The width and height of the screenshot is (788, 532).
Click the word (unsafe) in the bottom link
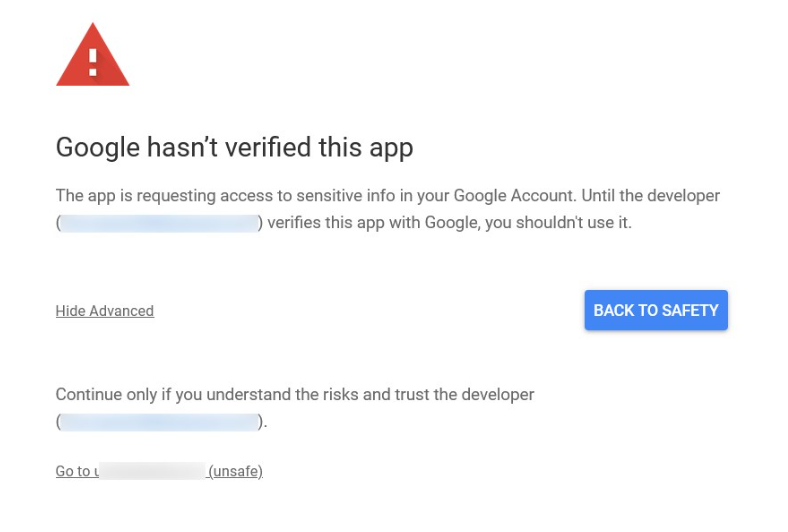[236, 471]
